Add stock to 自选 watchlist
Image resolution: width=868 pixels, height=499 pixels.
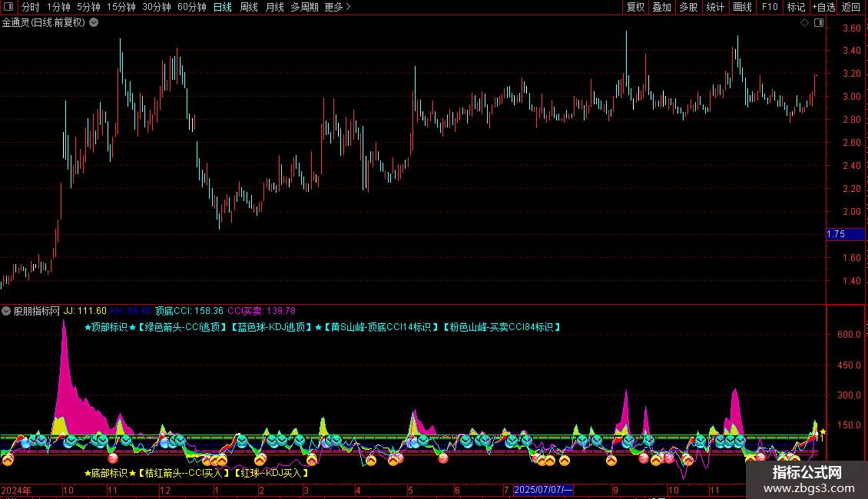tap(823, 7)
